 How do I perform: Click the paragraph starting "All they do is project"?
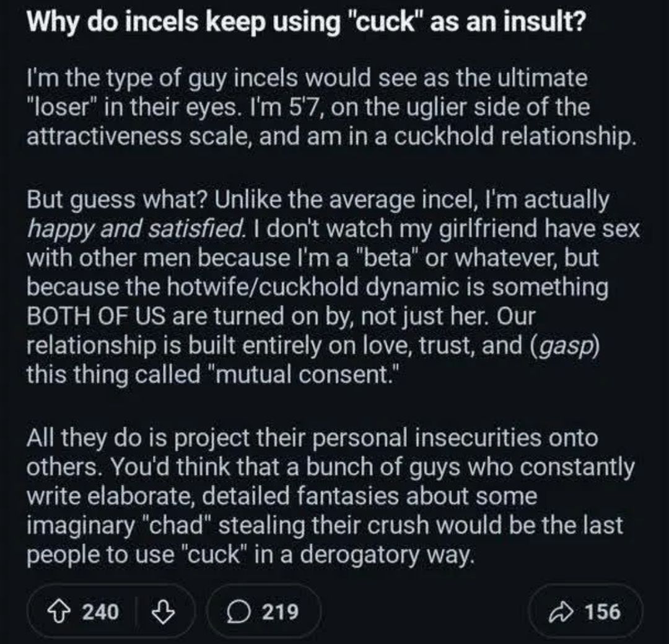(x=331, y=496)
